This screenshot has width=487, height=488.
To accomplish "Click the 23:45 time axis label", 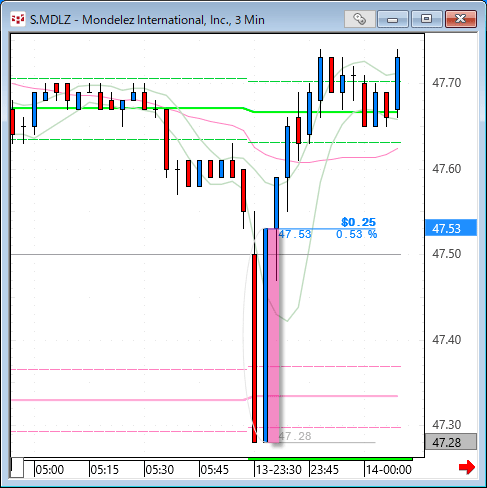I will [325, 470].
